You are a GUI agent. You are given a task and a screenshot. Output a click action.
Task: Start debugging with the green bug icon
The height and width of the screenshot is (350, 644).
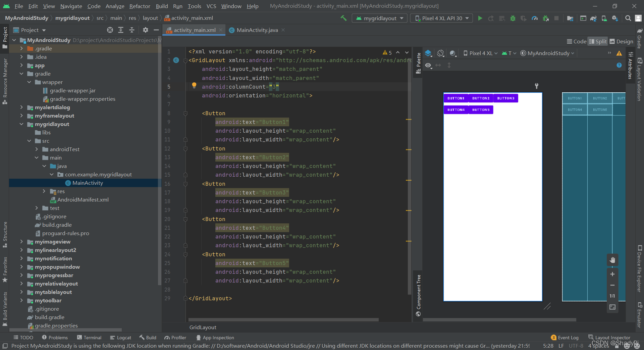513,18
